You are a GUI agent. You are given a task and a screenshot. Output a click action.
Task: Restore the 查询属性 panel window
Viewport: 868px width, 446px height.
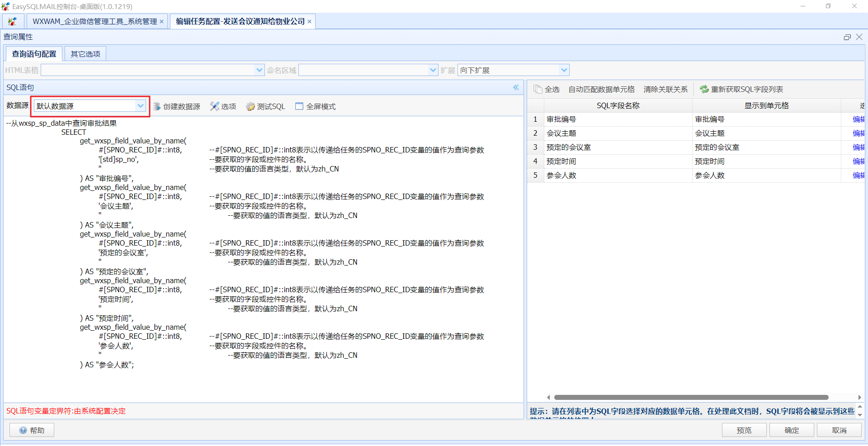[x=847, y=37]
